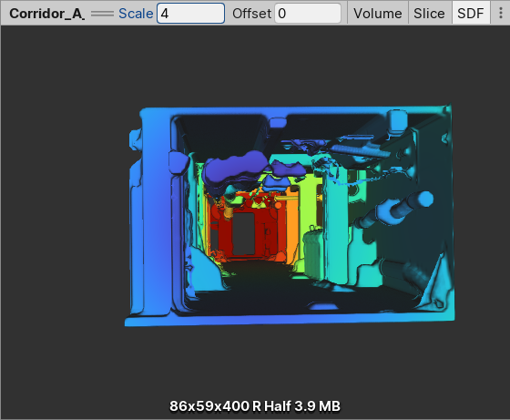Click the small blue box at the ceiling center
This screenshot has height=420, width=510.
pyautogui.click(x=278, y=123)
